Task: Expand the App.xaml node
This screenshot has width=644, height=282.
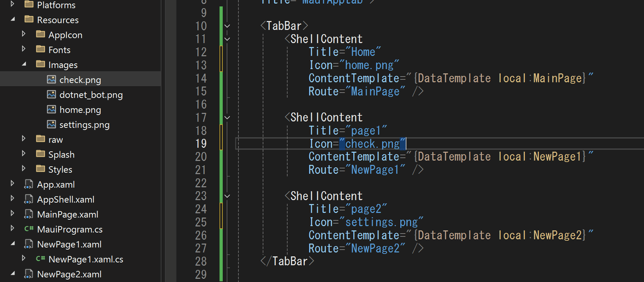Action: coord(12,184)
